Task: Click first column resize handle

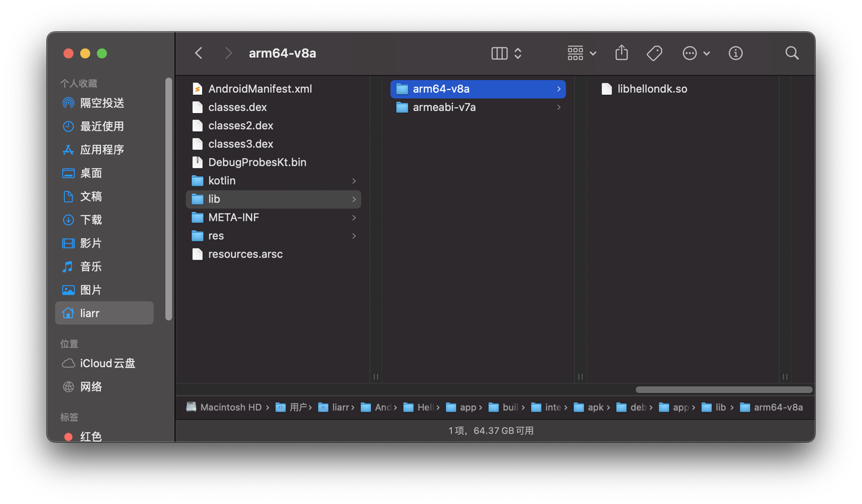Action: [x=376, y=377]
